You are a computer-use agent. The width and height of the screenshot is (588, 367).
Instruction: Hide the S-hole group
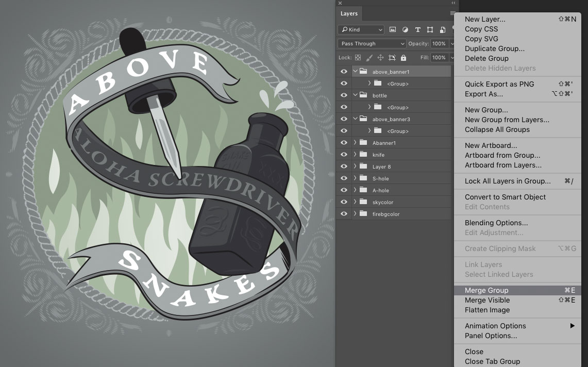pyautogui.click(x=344, y=178)
